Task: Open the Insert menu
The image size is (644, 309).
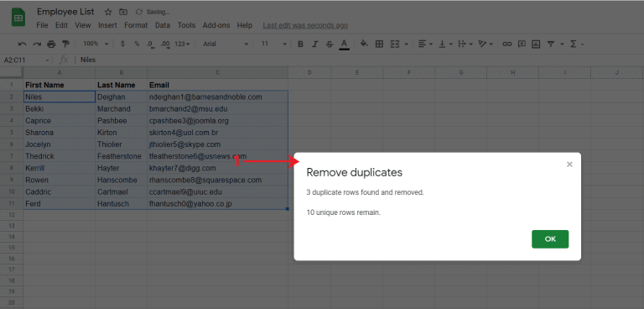Action: pyautogui.click(x=107, y=25)
